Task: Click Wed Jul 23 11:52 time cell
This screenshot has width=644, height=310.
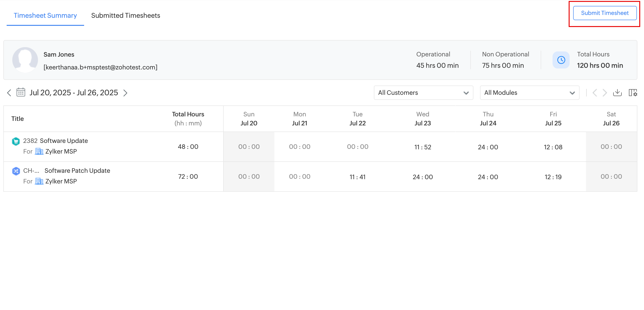Action: click(x=422, y=147)
